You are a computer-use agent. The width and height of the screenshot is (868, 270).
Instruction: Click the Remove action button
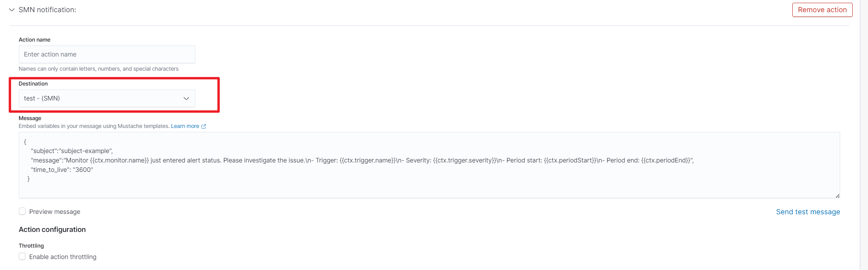(822, 10)
